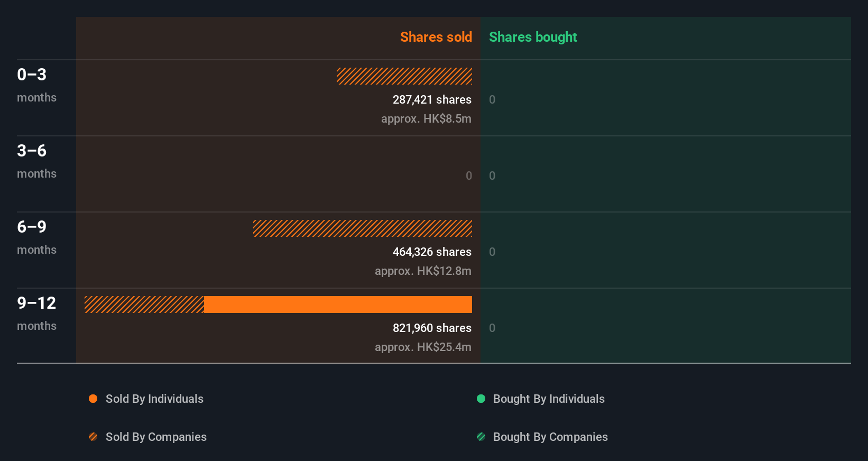
Task: Click the striped Bought By Companies legend icon
Action: 481,437
